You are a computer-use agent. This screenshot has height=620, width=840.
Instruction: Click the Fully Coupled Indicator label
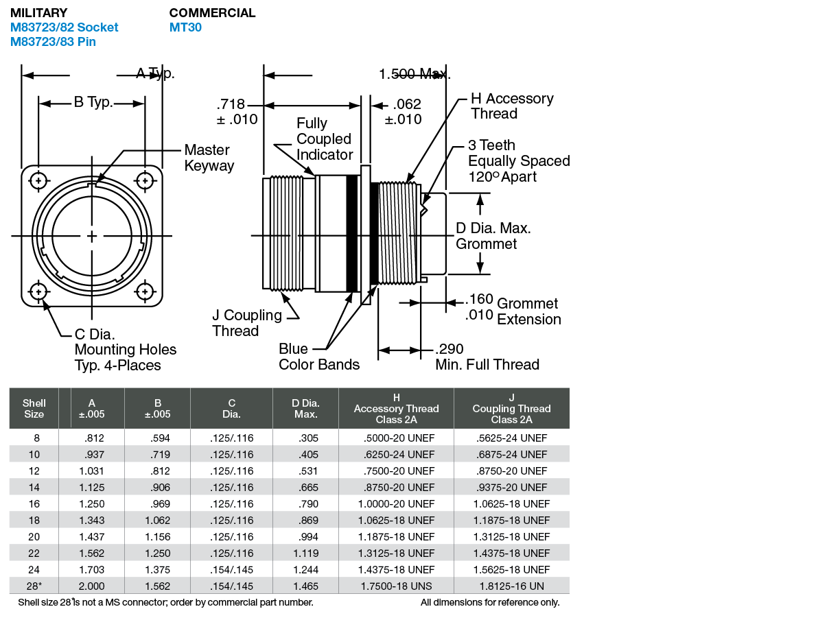coord(324,139)
